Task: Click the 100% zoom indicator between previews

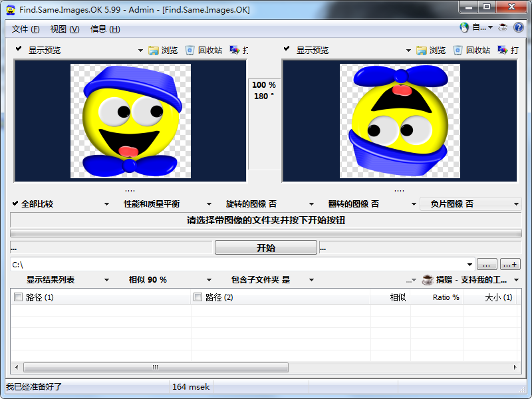Action: coord(263,84)
